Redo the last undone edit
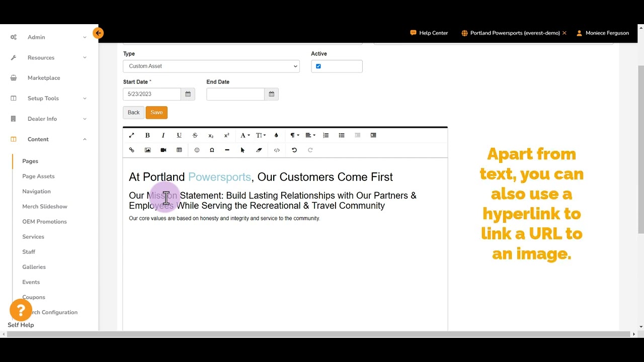Image resolution: width=644 pixels, height=362 pixels. pos(310,150)
